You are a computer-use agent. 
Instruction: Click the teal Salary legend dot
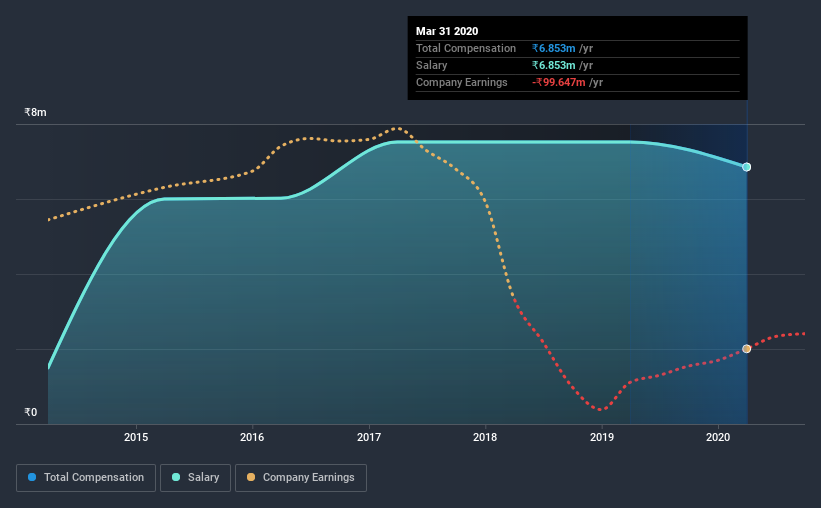(x=176, y=477)
